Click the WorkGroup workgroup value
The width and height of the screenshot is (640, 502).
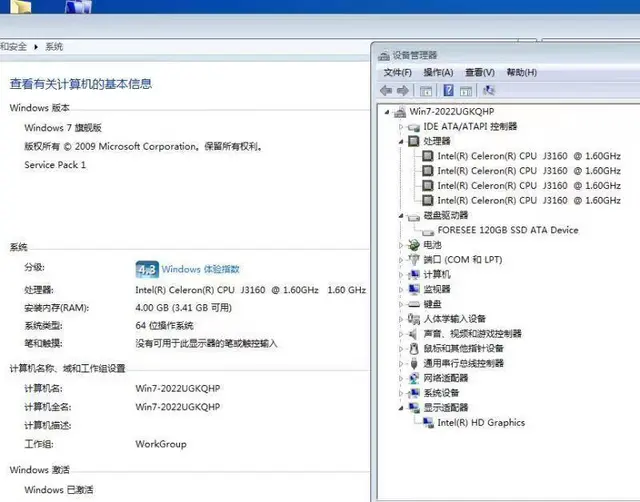(x=161, y=444)
